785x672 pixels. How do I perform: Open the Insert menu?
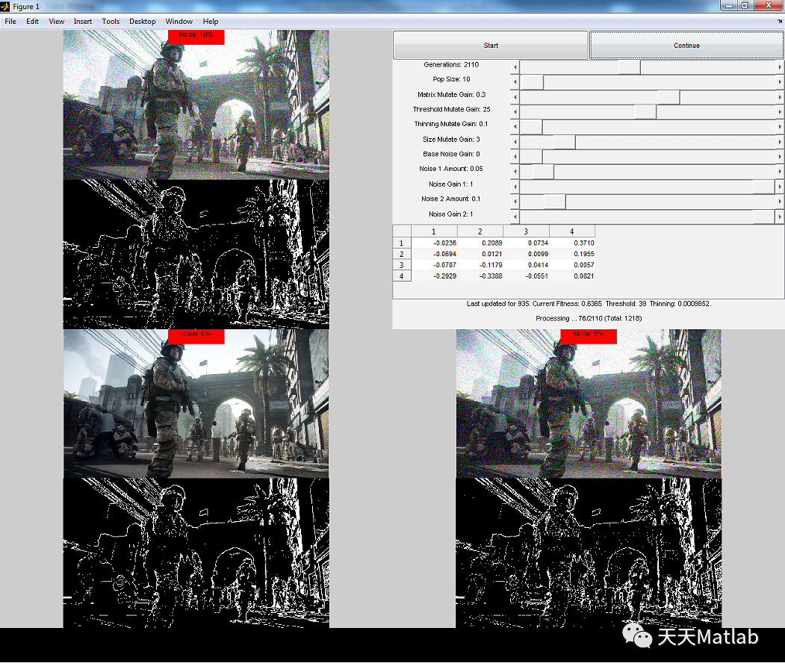83,22
